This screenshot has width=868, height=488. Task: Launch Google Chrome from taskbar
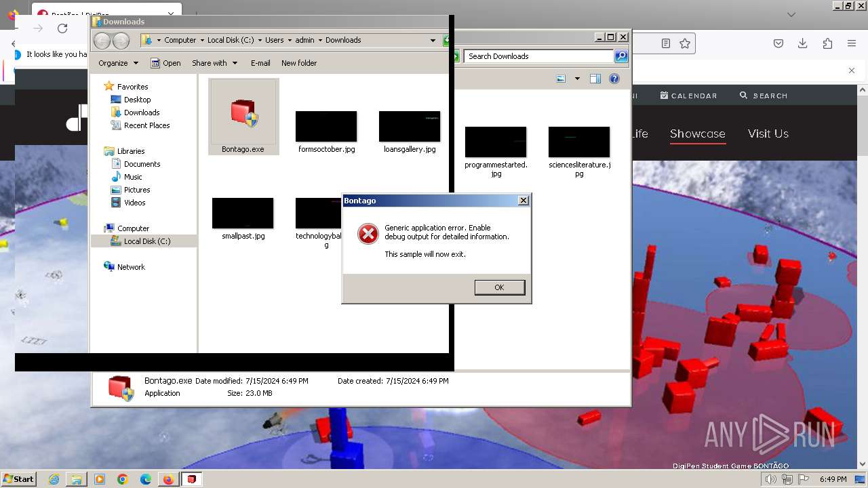click(123, 479)
